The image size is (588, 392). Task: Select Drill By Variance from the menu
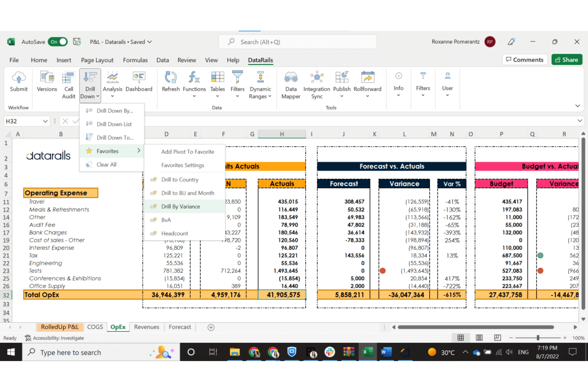pyautogui.click(x=181, y=206)
